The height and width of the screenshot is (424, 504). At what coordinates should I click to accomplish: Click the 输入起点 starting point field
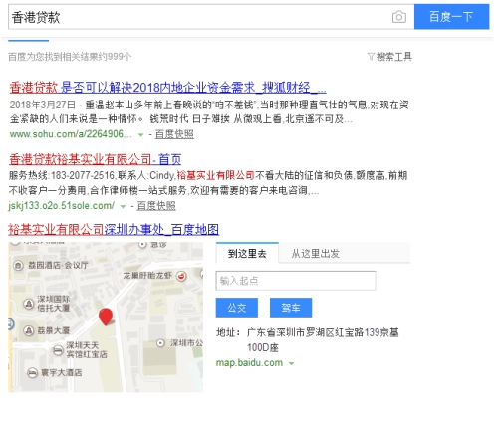[x=296, y=281]
